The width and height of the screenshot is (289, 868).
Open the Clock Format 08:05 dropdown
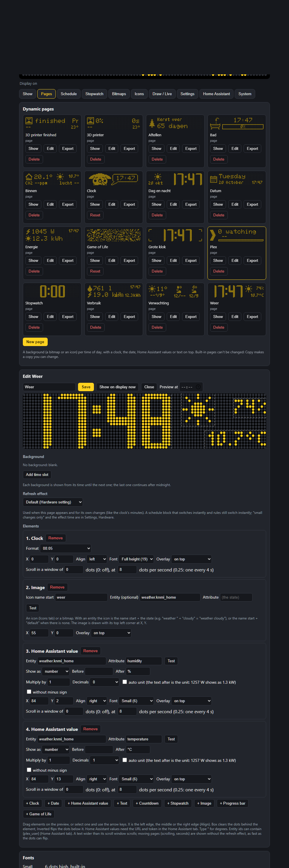point(66,548)
